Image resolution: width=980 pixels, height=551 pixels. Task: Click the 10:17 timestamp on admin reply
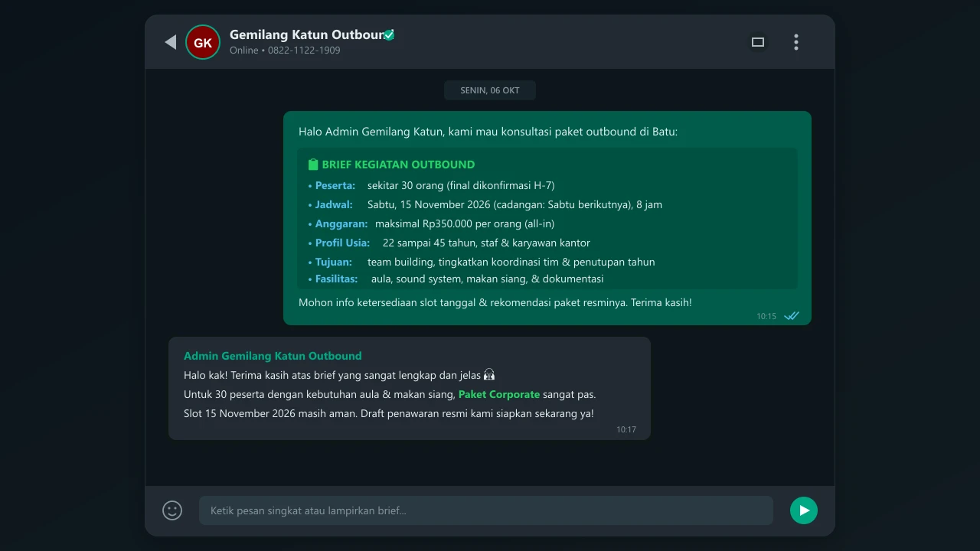pyautogui.click(x=626, y=429)
